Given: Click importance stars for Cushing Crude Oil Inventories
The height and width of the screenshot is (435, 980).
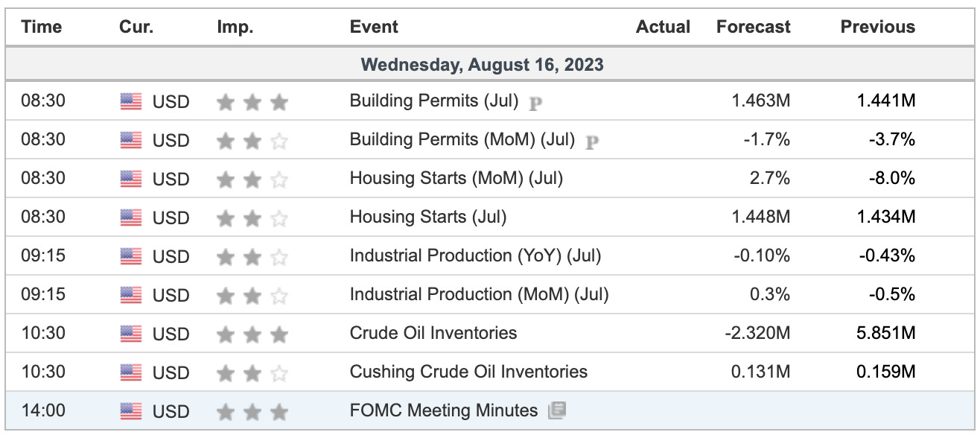Looking at the screenshot, I should (x=252, y=373).
